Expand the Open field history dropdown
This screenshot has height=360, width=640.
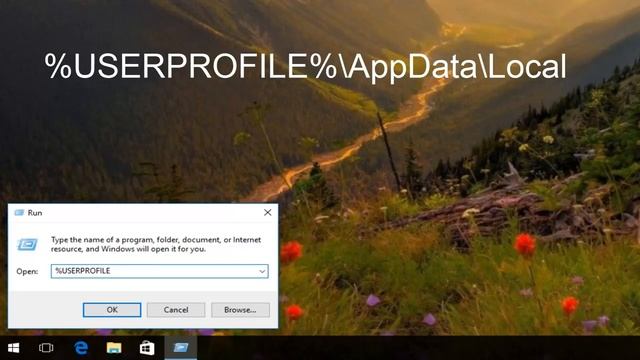coord(262,271)
